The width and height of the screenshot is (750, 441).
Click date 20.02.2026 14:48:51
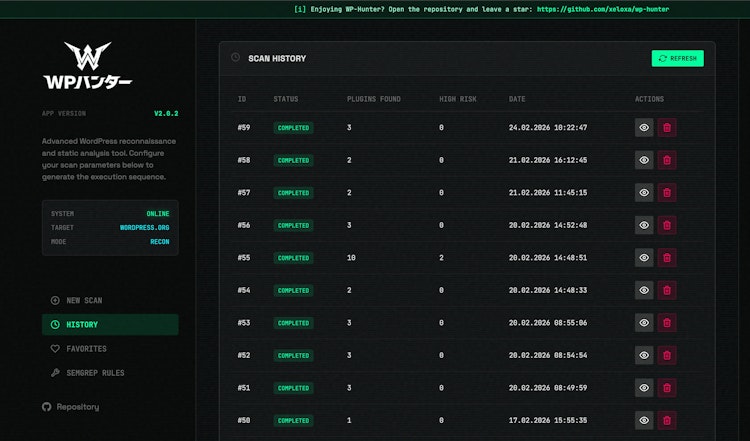(548, 258)
